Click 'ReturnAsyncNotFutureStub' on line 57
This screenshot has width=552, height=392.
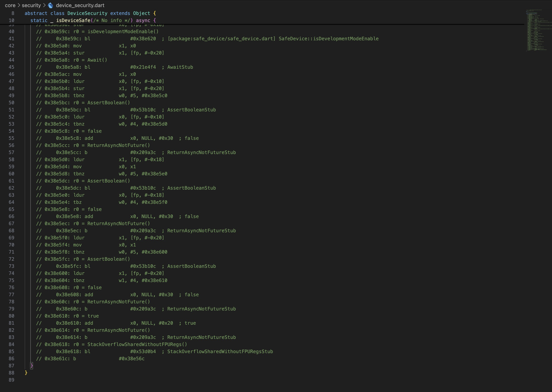202,153
